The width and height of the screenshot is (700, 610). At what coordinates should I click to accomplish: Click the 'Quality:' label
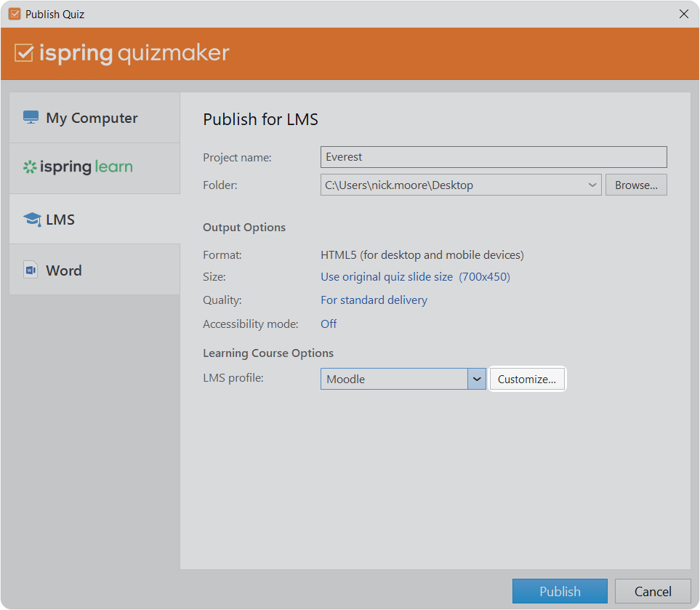(222, 300)
